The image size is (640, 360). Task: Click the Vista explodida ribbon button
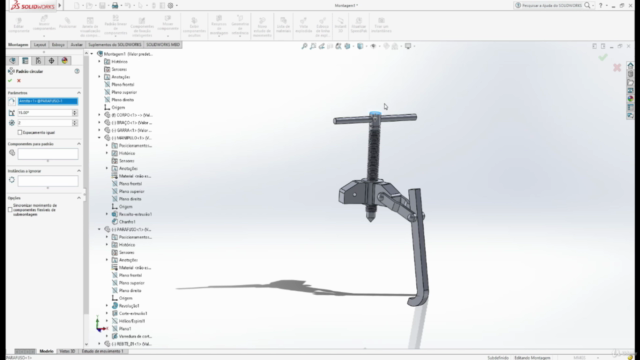point(303,25)
